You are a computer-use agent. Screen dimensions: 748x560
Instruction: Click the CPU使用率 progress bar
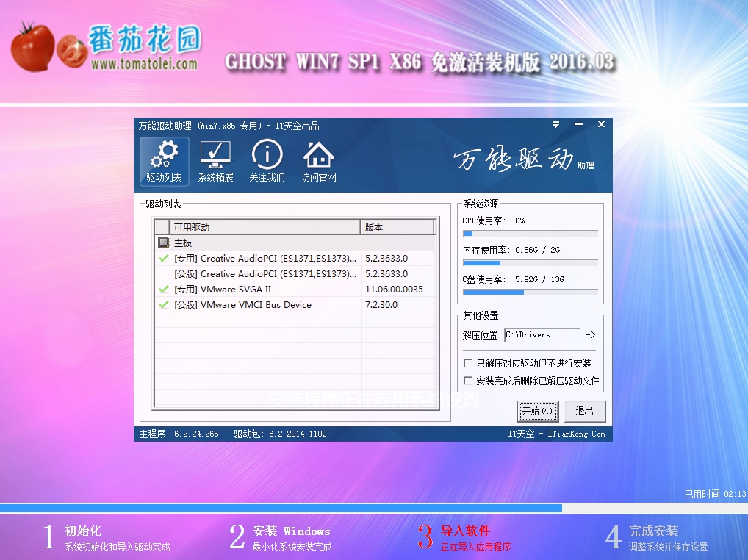[531, 234]
